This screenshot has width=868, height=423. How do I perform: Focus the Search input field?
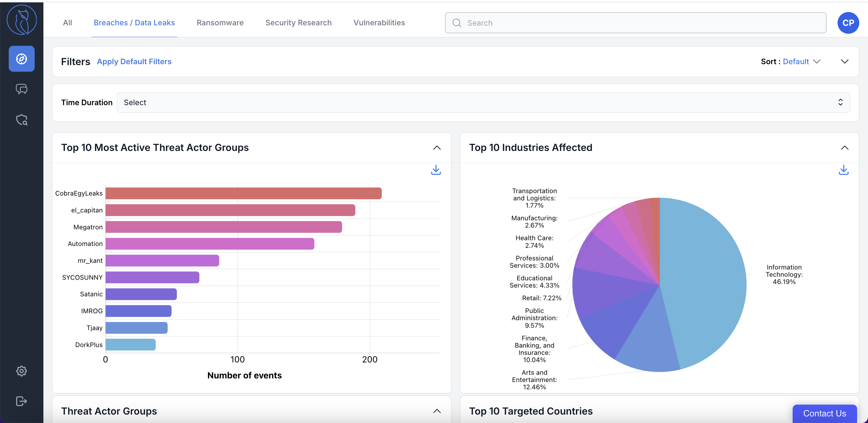coord(636,23)
